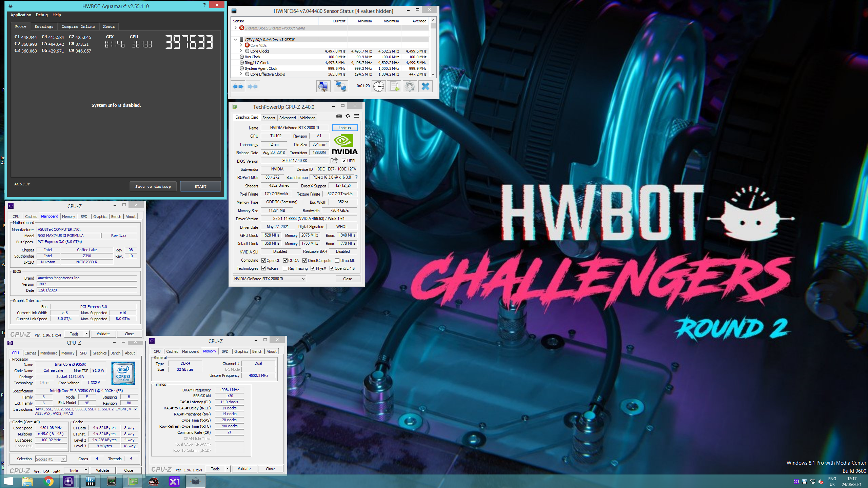Open EVGA Precision X1 taskbar icon
Viewport: 868px width, 488px height.
[175, 481]
